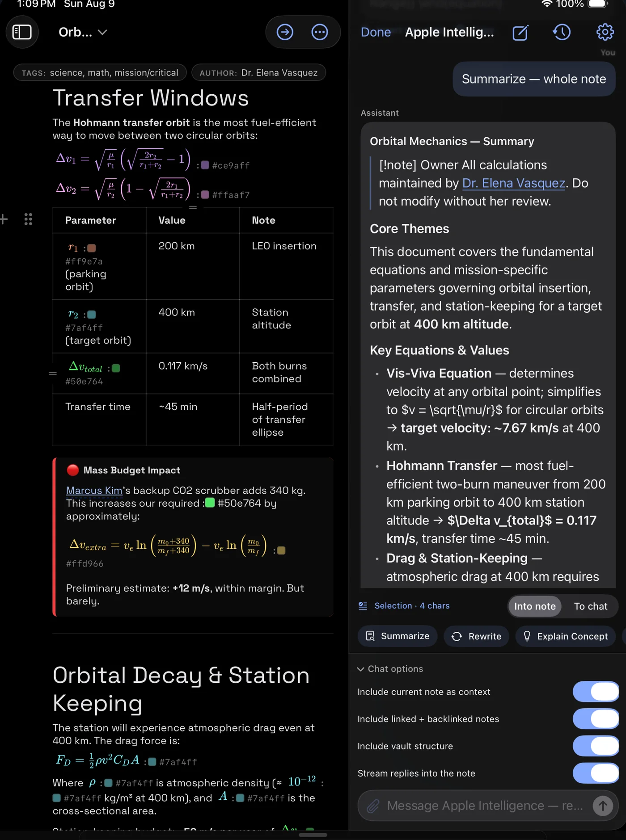The image size is (626, 840).
Task: Tap the Transfer time table cell
Action: (99, 420)
